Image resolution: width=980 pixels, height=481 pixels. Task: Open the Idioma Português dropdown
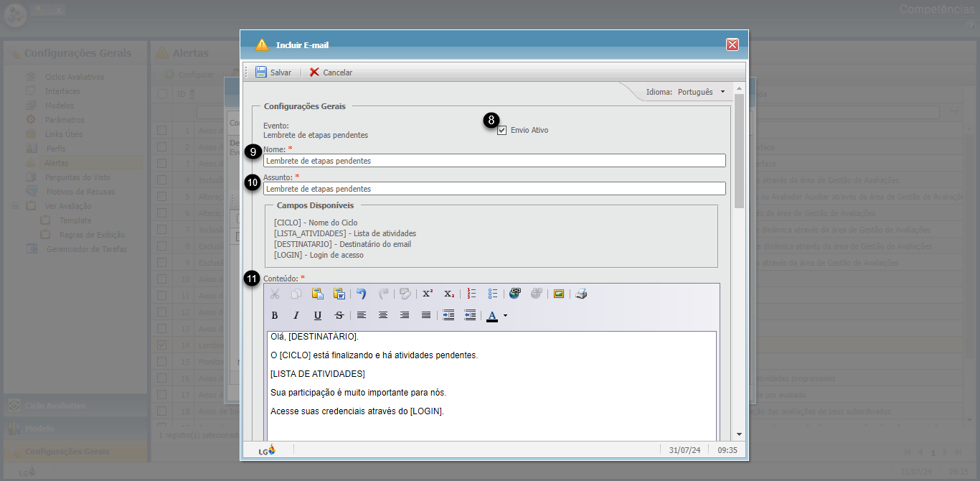point(722,92)
